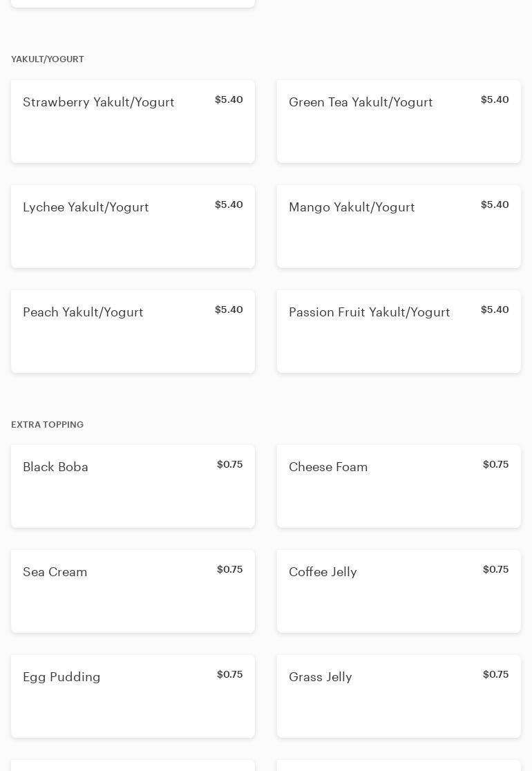This screenshot has width=532, height=771.
Task: Open the Grass Jelly topping card
Action: (399, 696)
